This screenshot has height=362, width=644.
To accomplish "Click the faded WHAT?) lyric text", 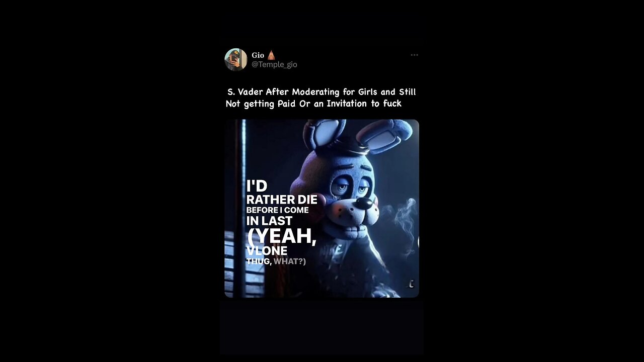I will 290,261.
